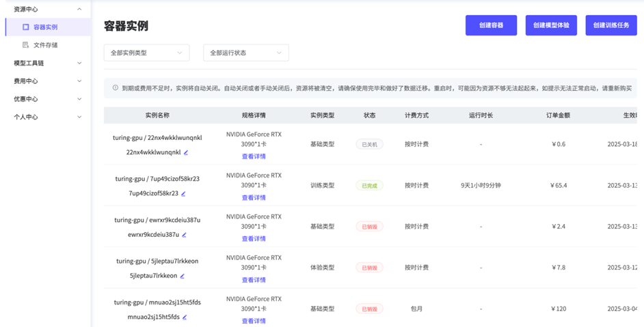Image resolution: width=644 pixels, height=327 pixels.
Task: Open the 全部实例类型 dropdown
Action: coord(146,53)
